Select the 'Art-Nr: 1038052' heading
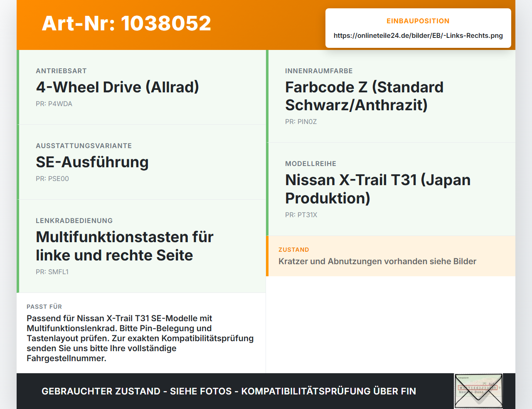Screen dimensions: 532x409 pyautogui.click(x=126, y=23)
